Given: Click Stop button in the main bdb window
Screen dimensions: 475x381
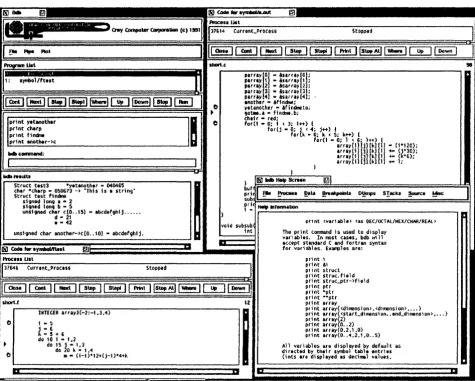Looking at the screenshot, I should (162, 102).
